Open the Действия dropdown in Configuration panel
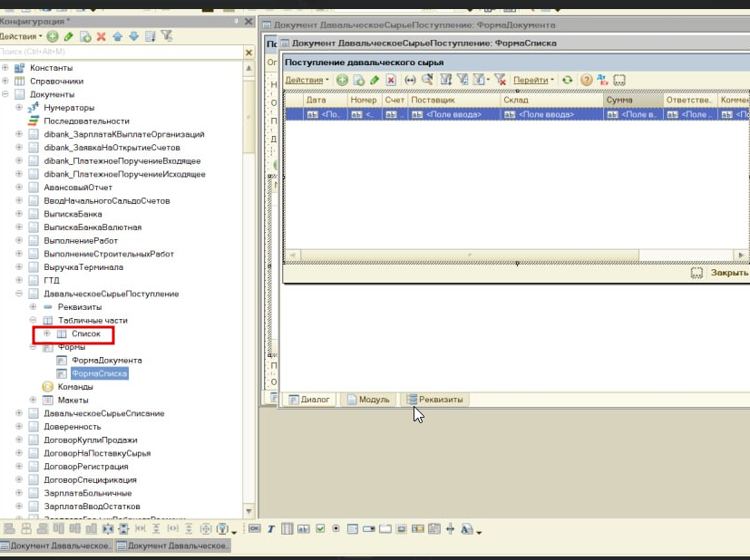Image resolution: width=750 pixels, height=560 pixels. click(x=21, y=36)
